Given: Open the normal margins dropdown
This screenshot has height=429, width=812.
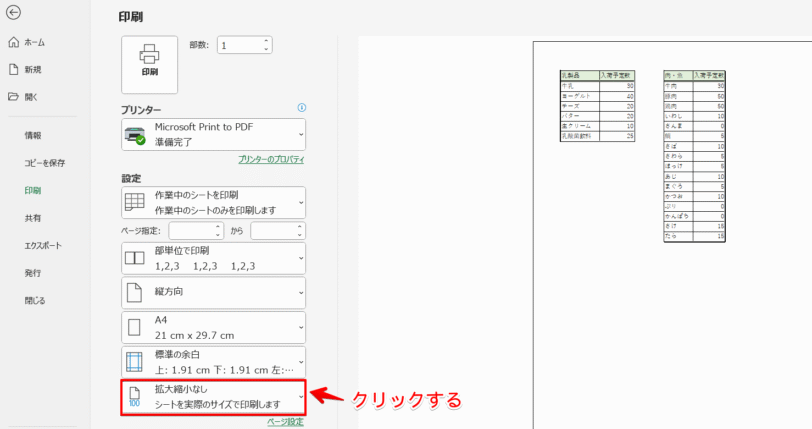Looking at the screenshot, I should click(x=213, y=361).
